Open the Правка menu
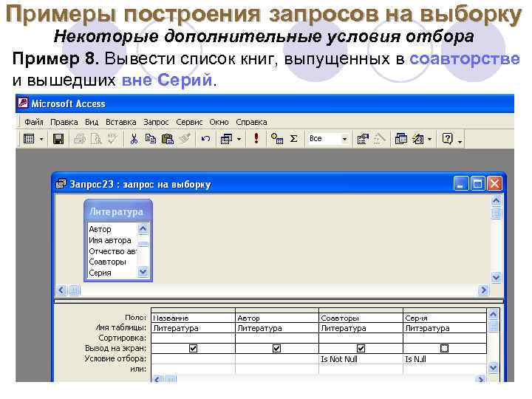 [64, 122]
